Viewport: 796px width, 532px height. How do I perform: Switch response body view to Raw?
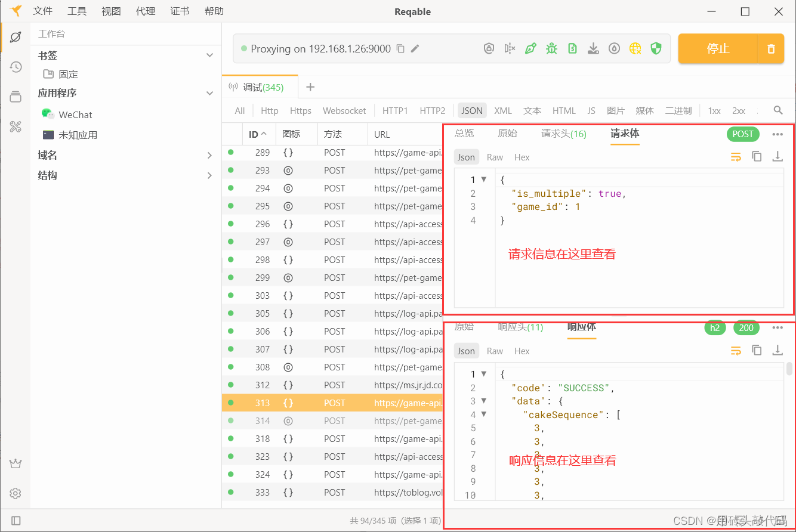coord(495,351)
